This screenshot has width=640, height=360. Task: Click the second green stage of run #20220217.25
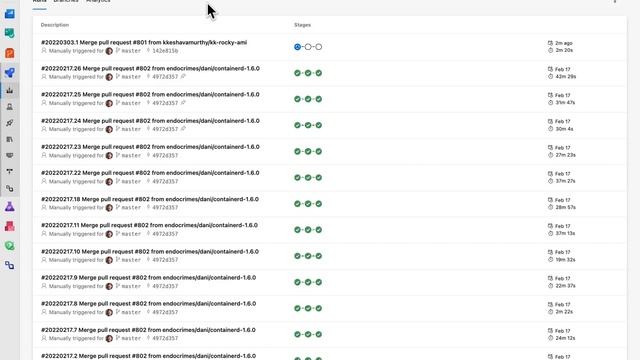click(x=308, y=99)
